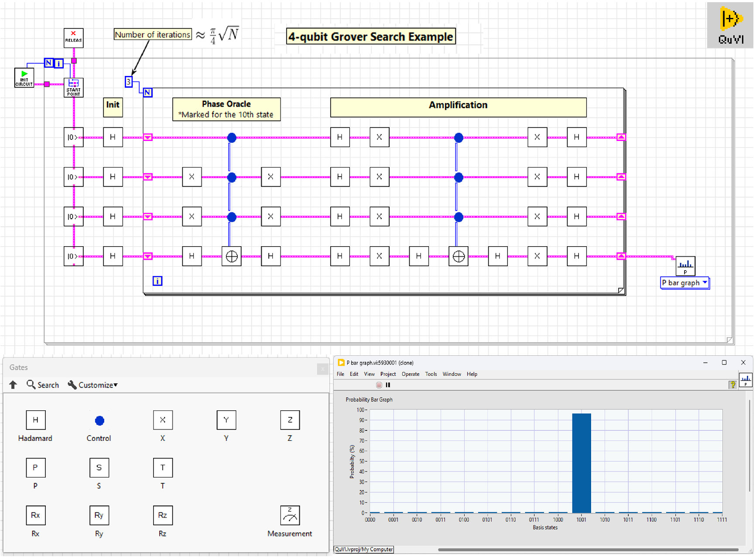Select the Hadamard gate in the Gates palette
The width and height of the screenshot is (756, 557).
[x=35, y=420]
